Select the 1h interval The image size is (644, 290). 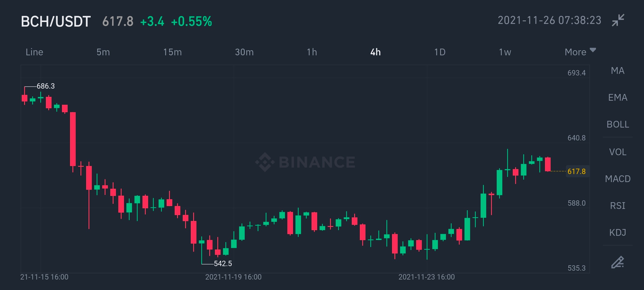[x=312, y=52]
